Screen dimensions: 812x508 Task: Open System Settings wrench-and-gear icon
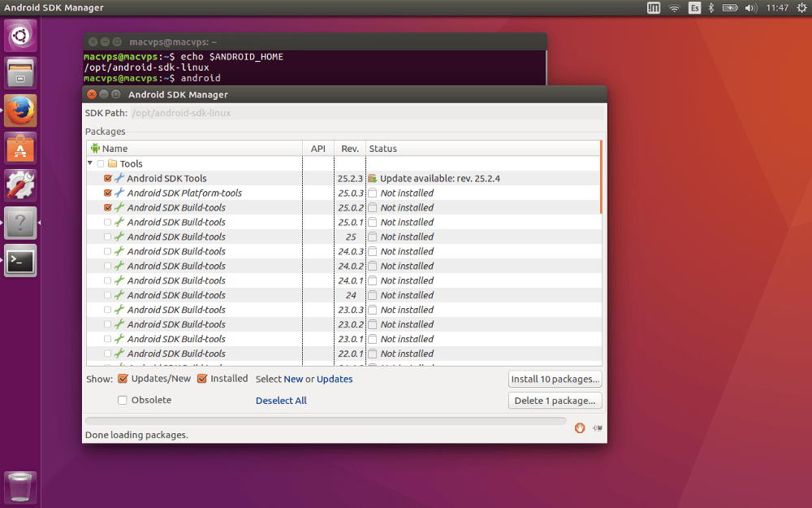point(20,185)
